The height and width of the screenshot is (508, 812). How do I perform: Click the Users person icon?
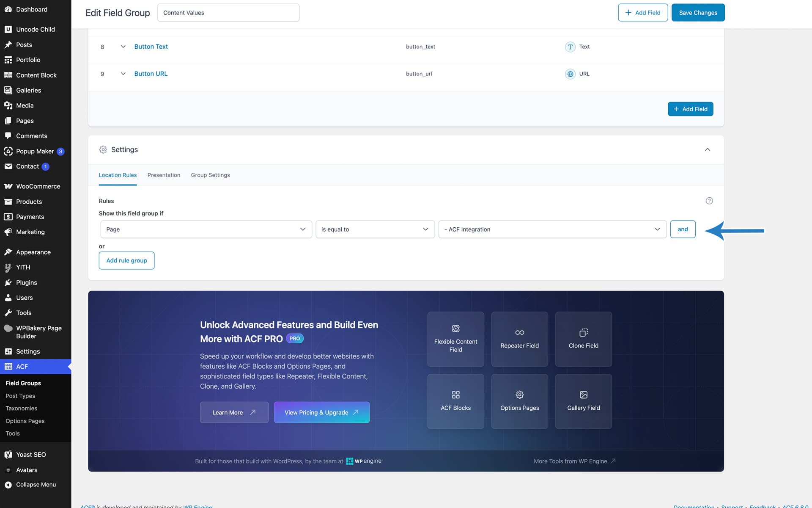click(8, 298)
